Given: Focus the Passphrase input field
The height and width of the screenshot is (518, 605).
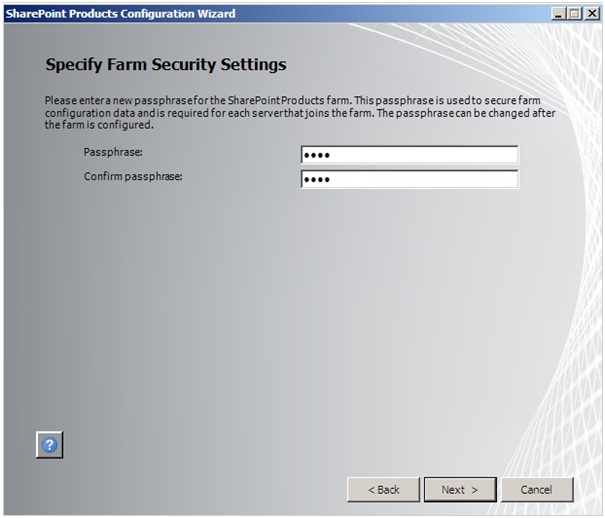Looking at the screenshot, I should 409,155.
